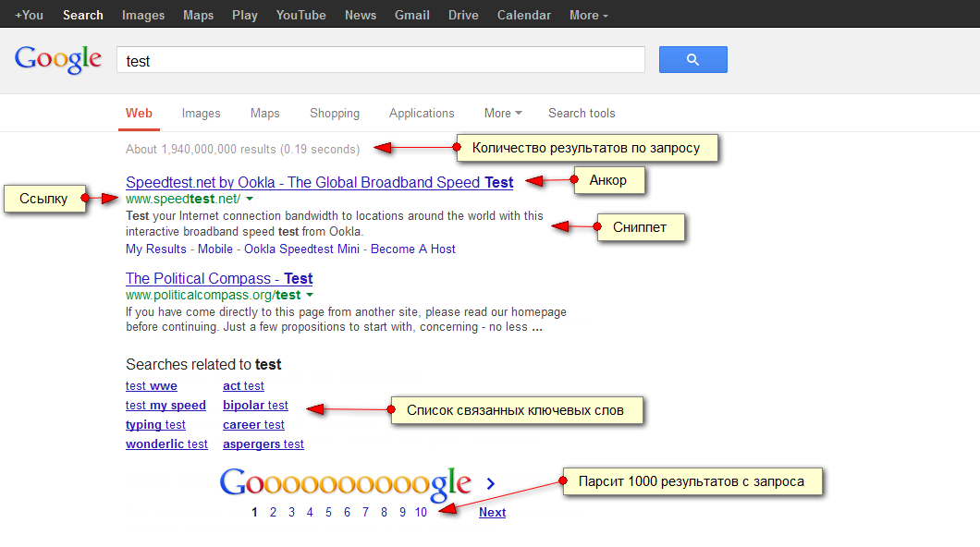Switch to Maps results tab
The width and height of the screenshot is (980, 547).
pyautogui.click(x=265, y=113)
